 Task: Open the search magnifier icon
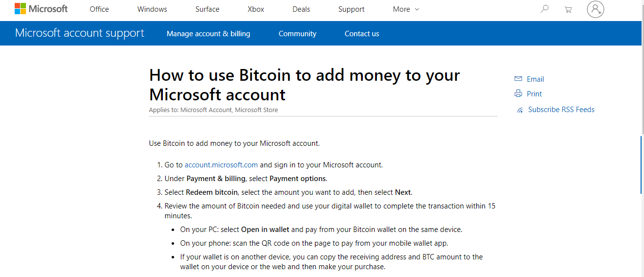pyautogui.click(x=544, y=9)
